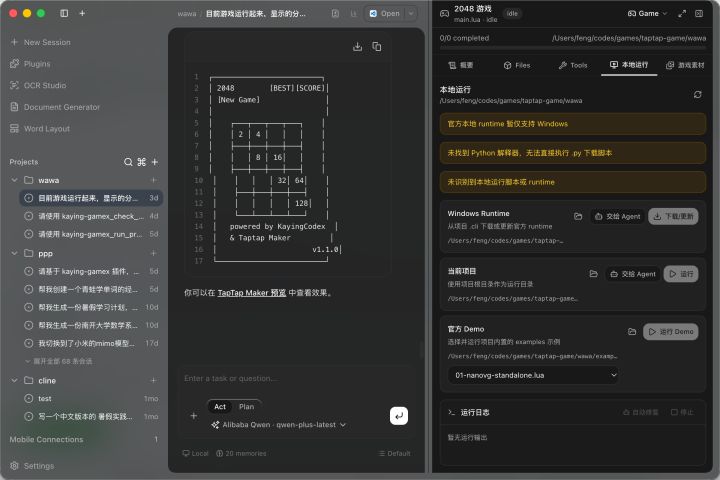This screenshot has height=480, width=720.
Task: Collapse the cline project folder
Action: click(x=14, y=380)
